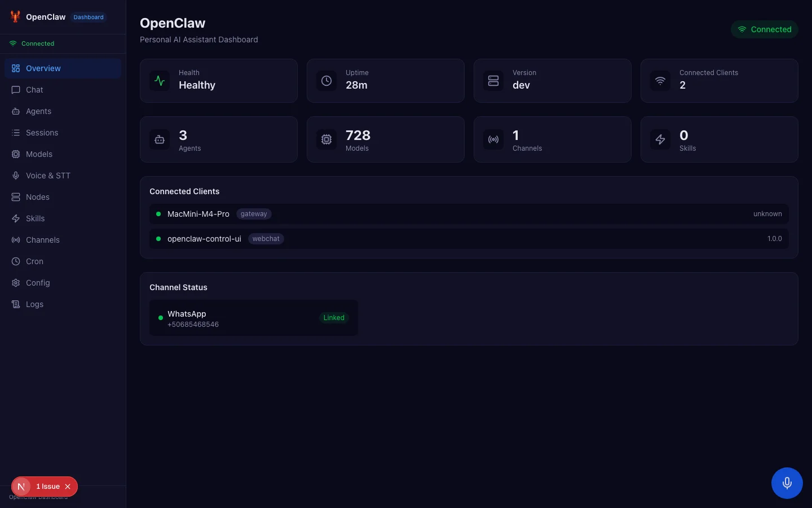Open the Channels broadcast icon

pyautogui.click(x=15, y=240)
